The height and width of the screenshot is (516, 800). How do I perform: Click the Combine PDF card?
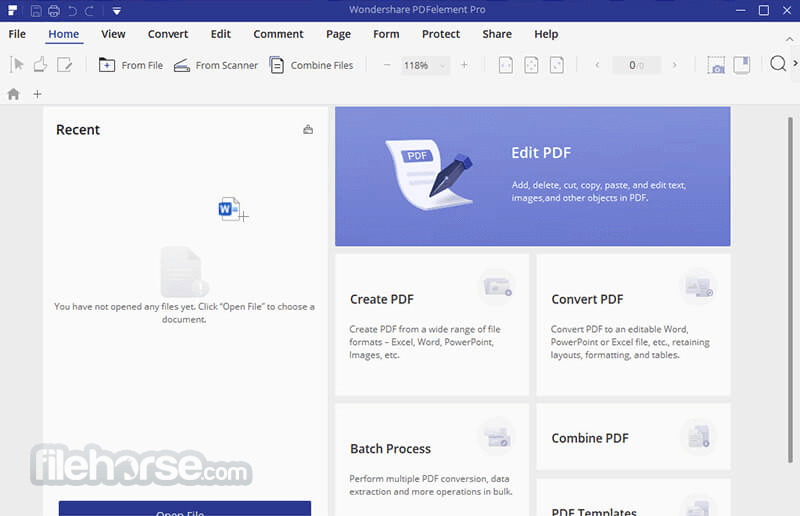point(633,437)
